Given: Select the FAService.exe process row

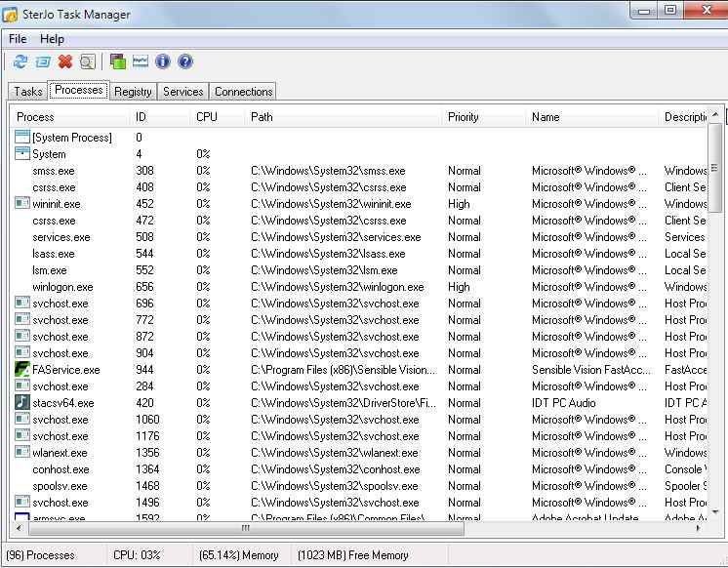Looking at the screenshot, I should tap(66, 370).
